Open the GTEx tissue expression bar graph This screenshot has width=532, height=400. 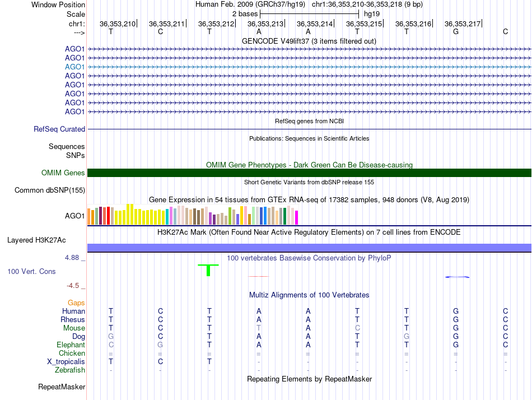point(193,215)
